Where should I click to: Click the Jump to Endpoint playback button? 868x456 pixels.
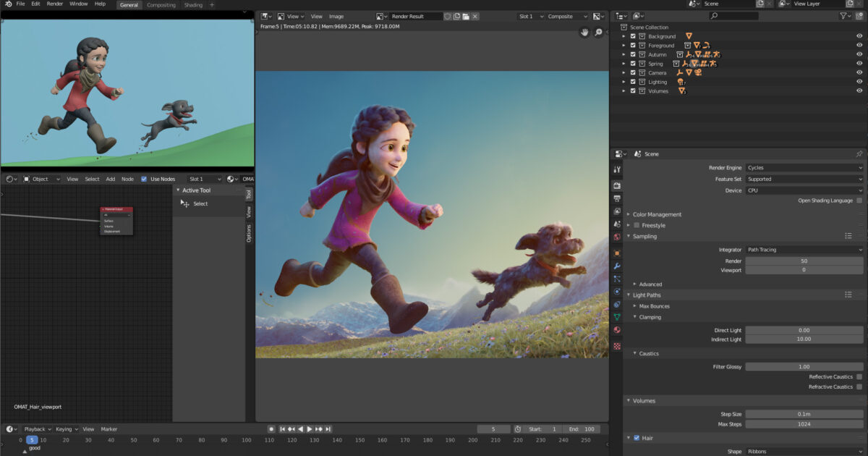[x=329, y=428]
